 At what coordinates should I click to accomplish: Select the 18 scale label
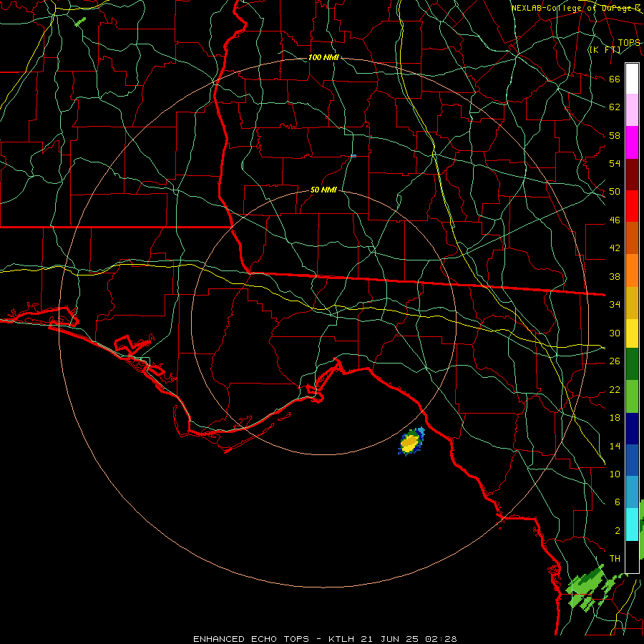coord(615,418)
